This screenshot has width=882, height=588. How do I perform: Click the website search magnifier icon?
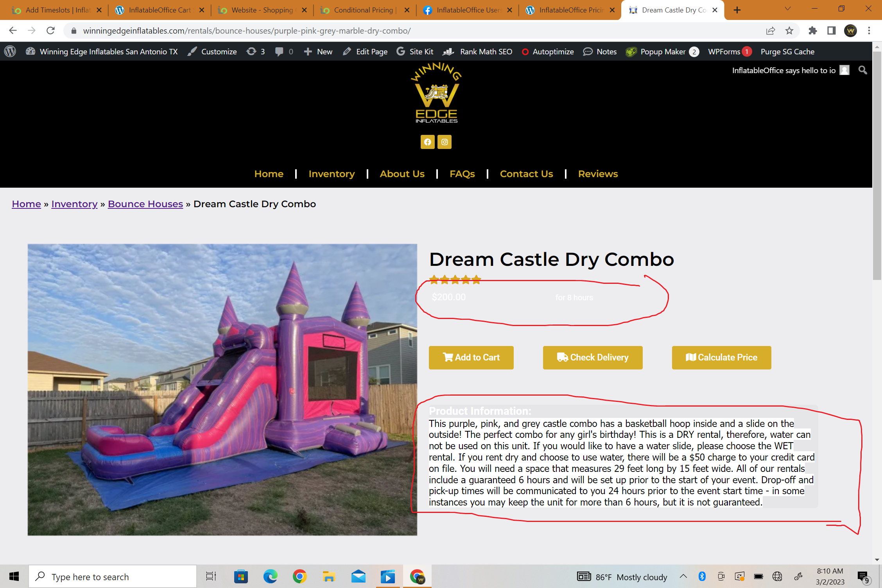tap(862, 70)
